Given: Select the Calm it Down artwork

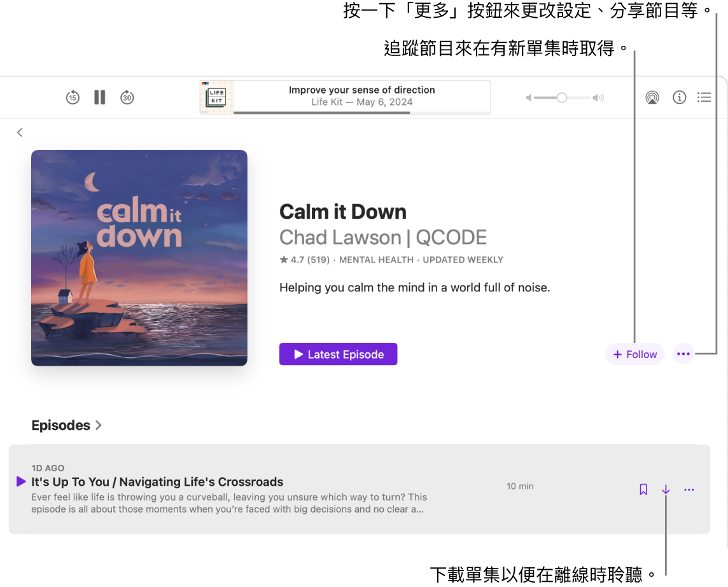Looking at the screenshot, I should [139, 257].
